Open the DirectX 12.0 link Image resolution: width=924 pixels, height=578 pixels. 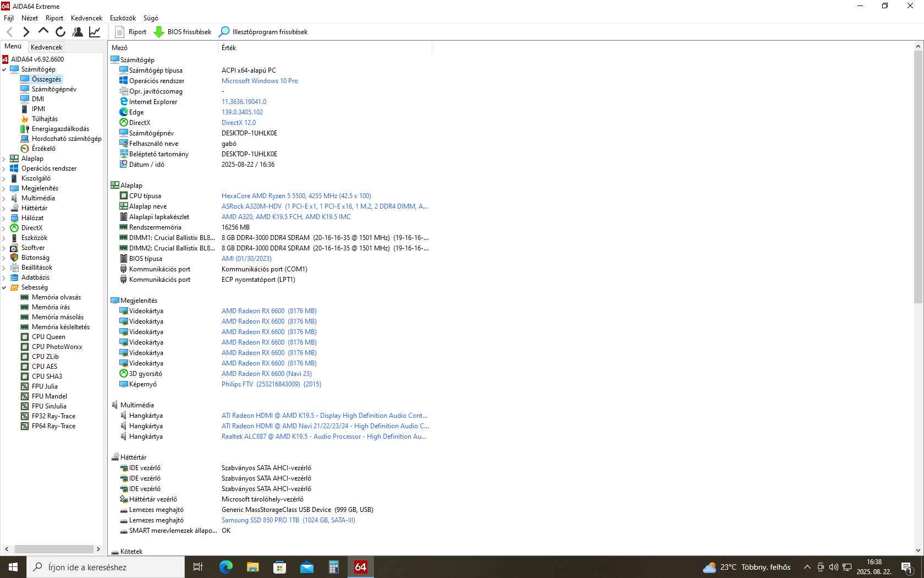[239, 123]
